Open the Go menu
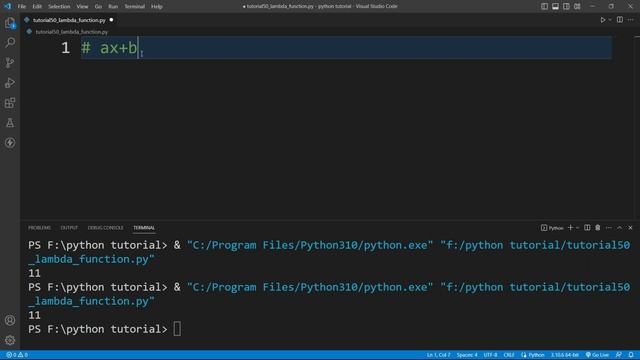Screen dimensions: 640x360 click(98, 7)
